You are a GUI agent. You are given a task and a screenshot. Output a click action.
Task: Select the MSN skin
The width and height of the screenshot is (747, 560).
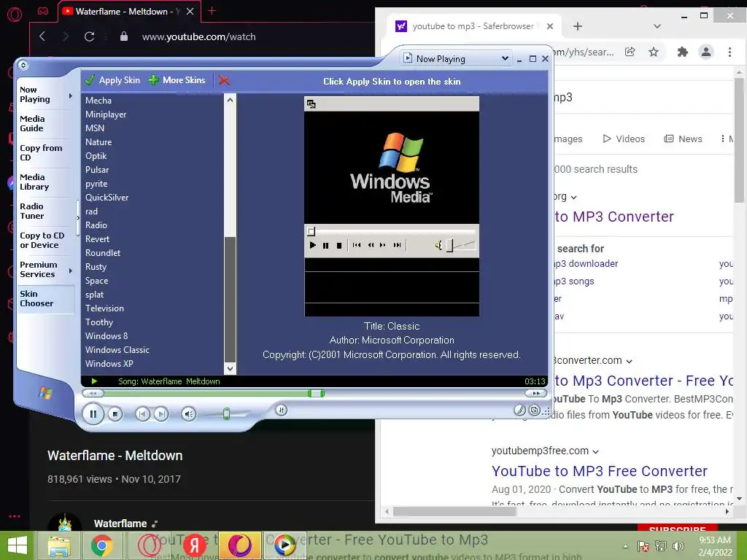(x=95, y=128)
